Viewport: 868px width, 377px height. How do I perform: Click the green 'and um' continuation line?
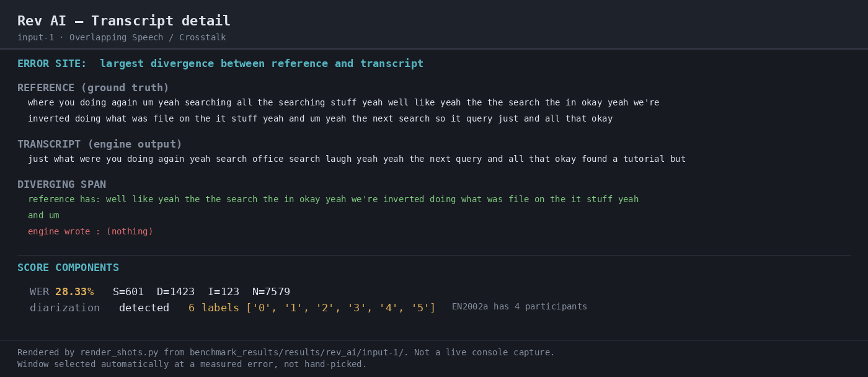pos(43,216)
